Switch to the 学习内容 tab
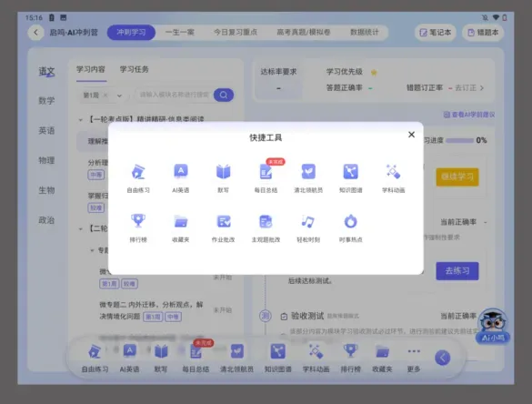Image resolution: width=532 pixels, height=404 pixels. [91, 69]
